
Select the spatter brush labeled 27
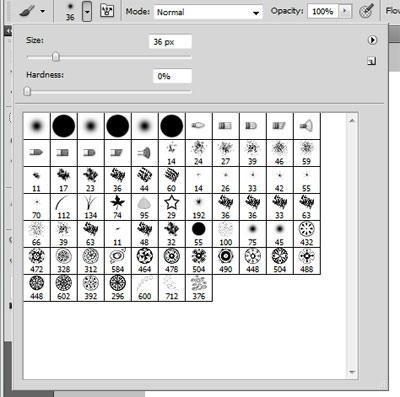click(x=226, y=153)
